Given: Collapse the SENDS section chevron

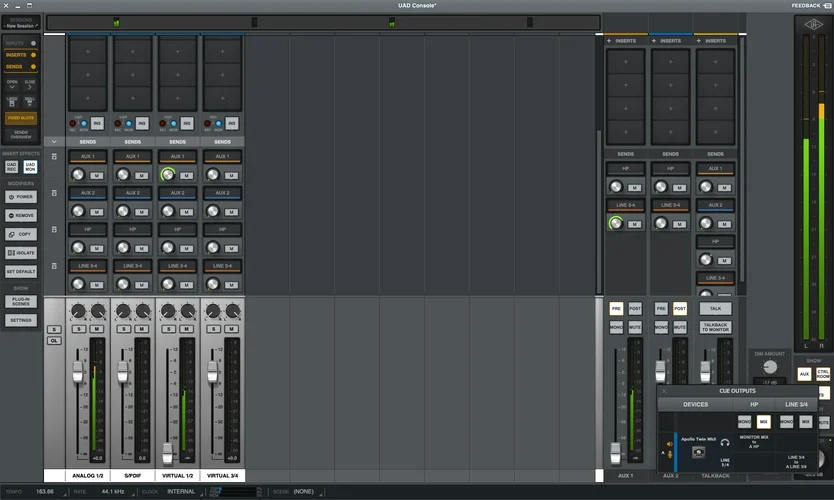Looking at the screenshot, I should pyautogui.click(x=54, y=142).
